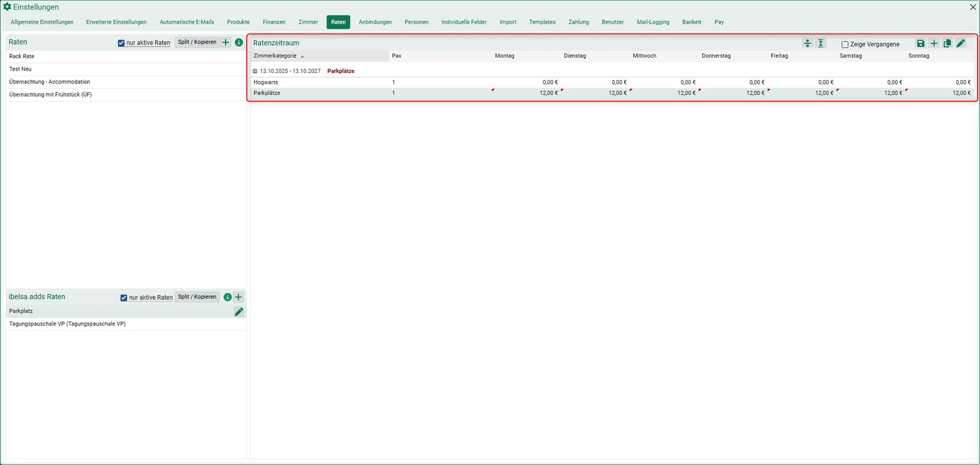This screenshot has height=465, width=980.
Task: Click the Einstellungen gear icon in title
Action: pyautogui.click(x=7, y=7)
